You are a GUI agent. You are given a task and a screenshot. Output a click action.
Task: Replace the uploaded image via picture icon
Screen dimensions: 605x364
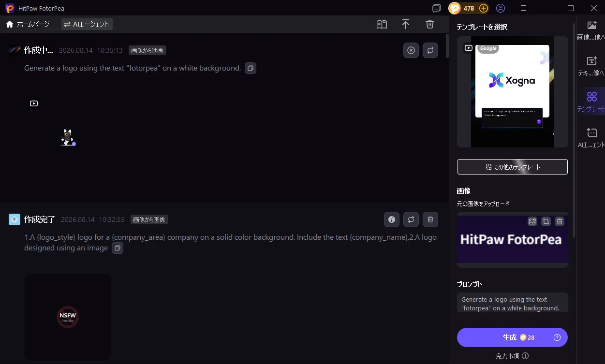tap(532, 221)
